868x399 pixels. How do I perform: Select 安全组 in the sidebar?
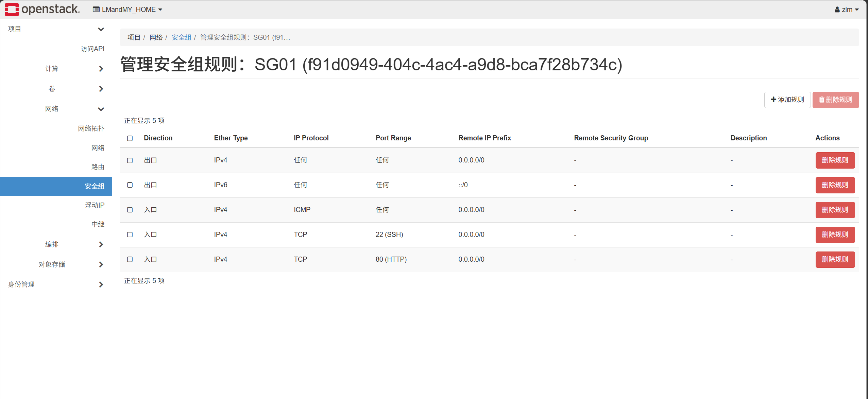[x=56, y=186]
